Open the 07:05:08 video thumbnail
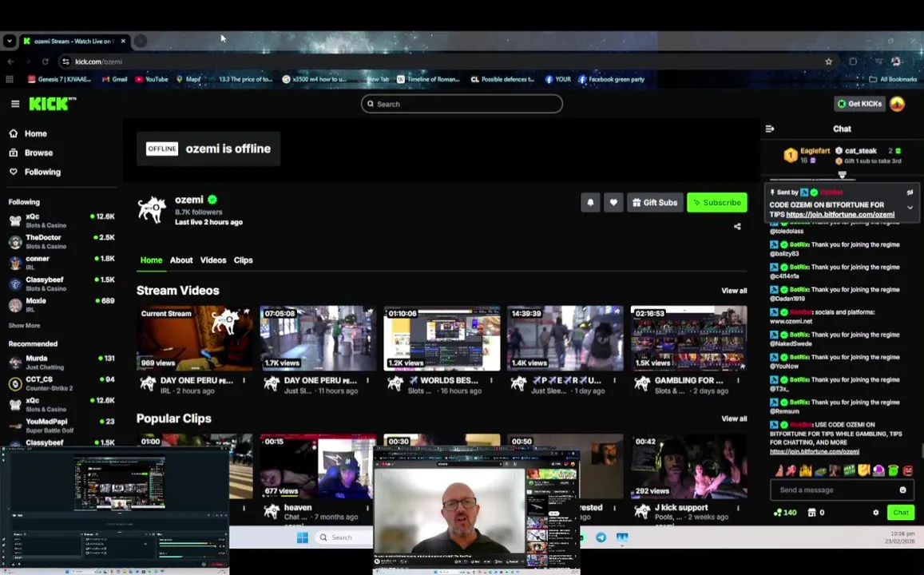Image resolution: width=924 pixels, height=575 pixels. (318, 338)
